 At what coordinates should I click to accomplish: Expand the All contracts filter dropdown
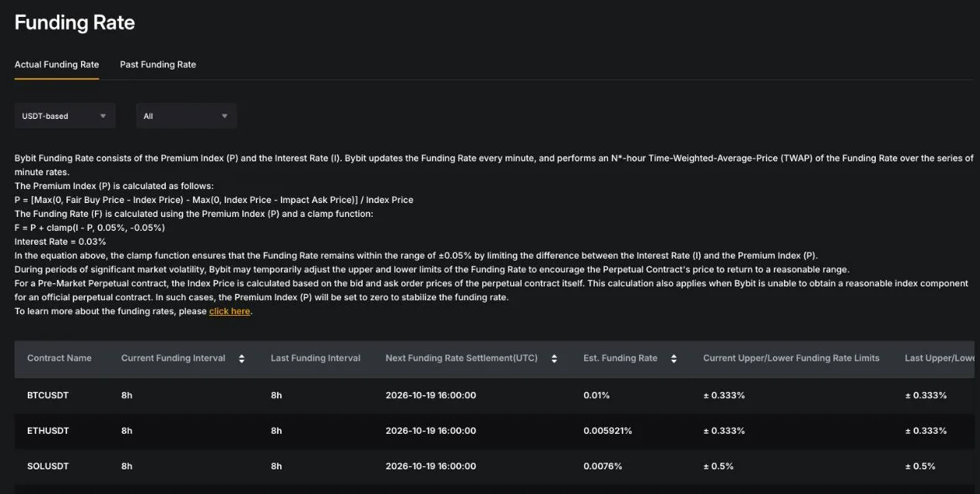186,116
